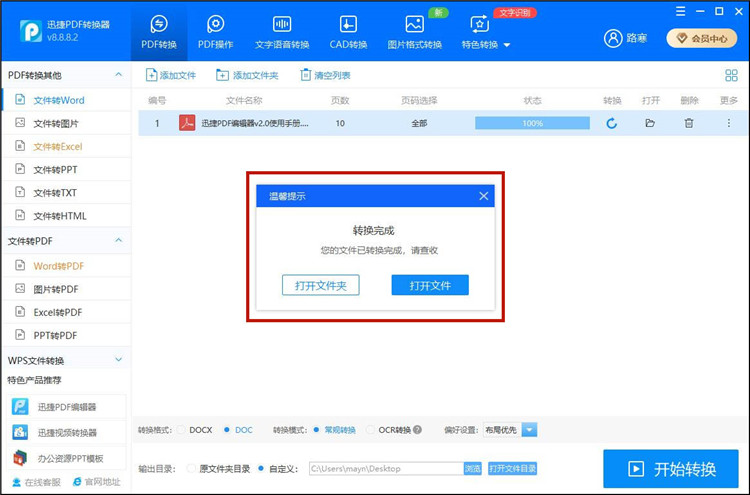750x495 pixels.
Task: Select PPT转PDF in the sidebar
Action: tap(66, 335)
